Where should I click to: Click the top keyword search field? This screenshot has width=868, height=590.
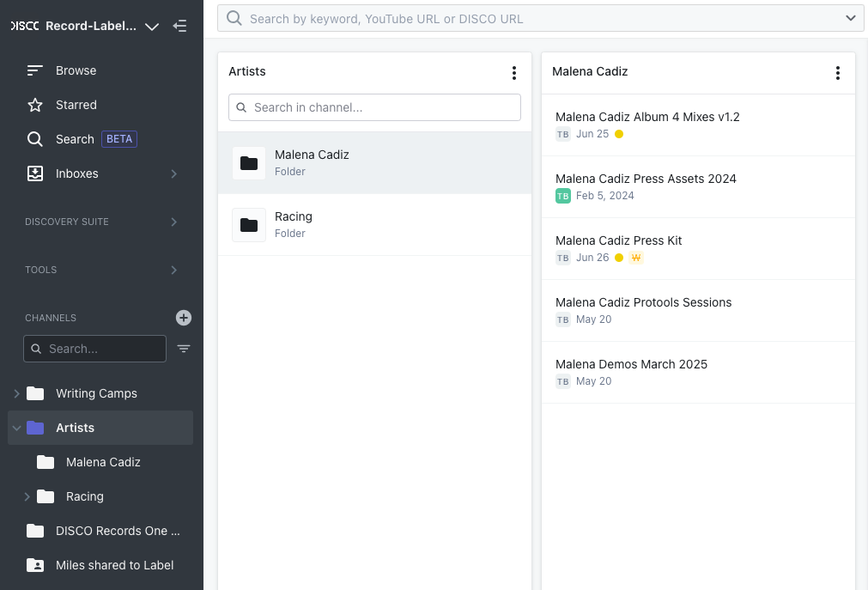point(540,18)
